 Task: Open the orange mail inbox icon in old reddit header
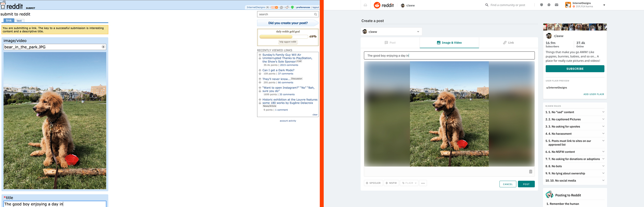273,7
